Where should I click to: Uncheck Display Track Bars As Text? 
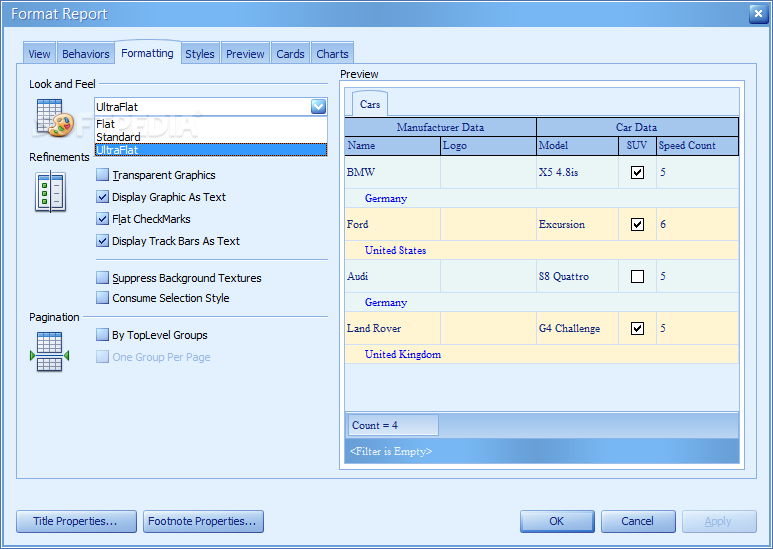click(x=102, y=241)
